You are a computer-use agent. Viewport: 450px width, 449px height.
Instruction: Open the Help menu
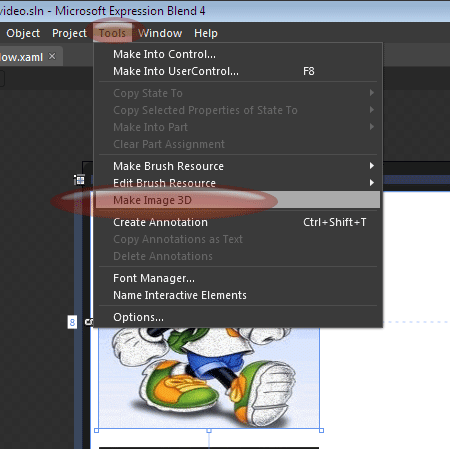point(206,33)
